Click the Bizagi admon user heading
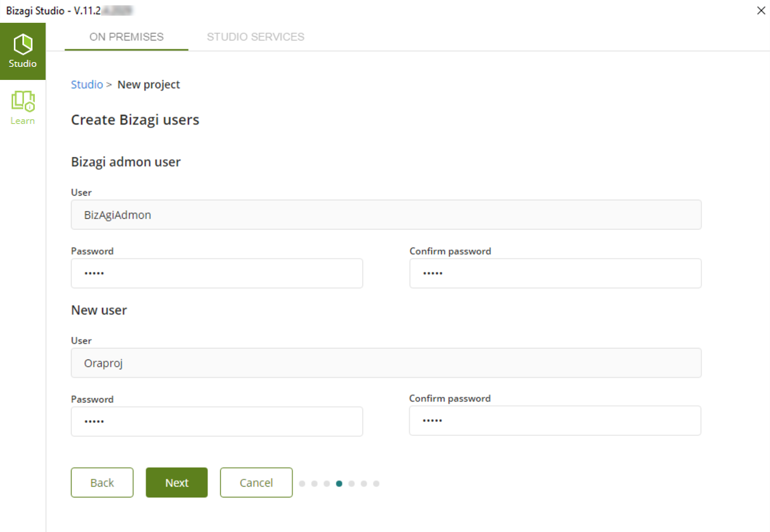 [126, 162]
